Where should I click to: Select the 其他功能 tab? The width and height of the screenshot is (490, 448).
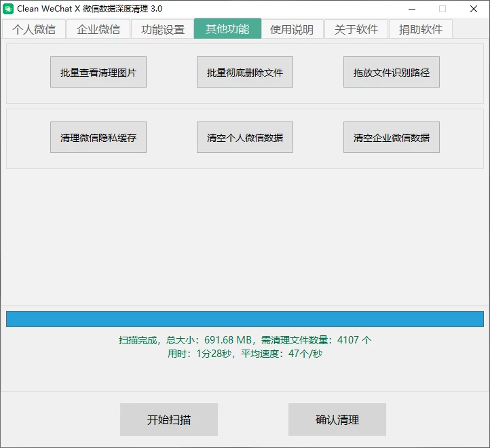[227, 29]
